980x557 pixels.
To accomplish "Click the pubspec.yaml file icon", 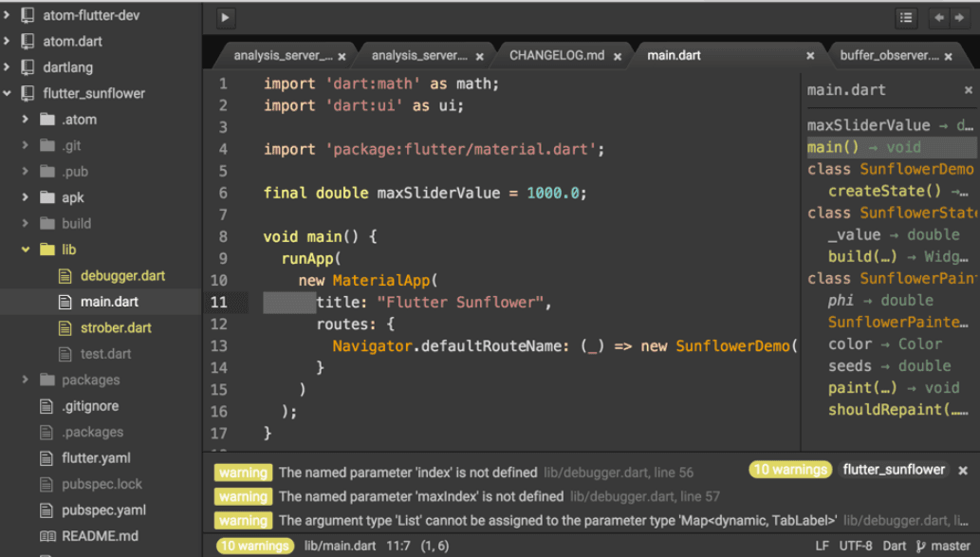I will click(46, 511).
